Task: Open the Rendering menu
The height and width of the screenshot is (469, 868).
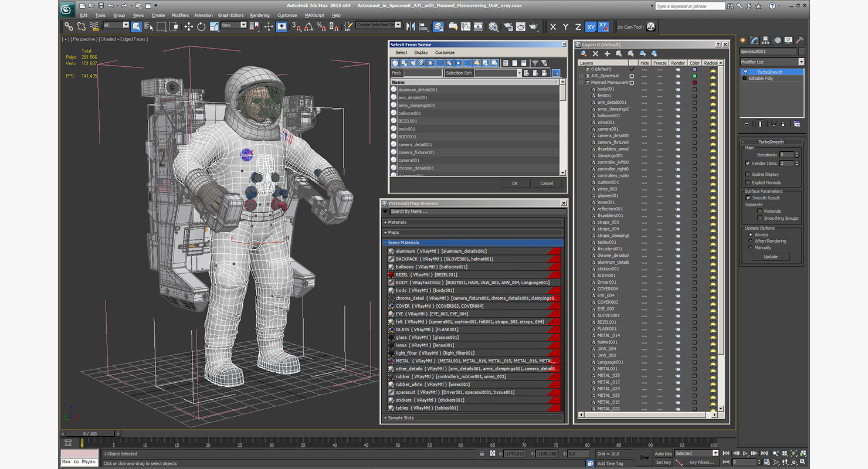Action: pyautogui.click(x=260, y=15)
